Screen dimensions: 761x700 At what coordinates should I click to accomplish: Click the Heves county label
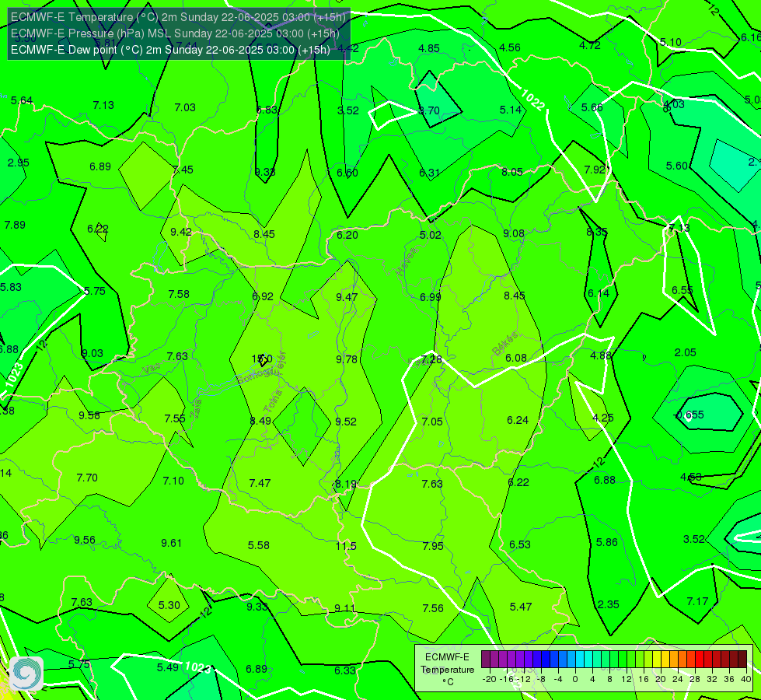tap(407, 262)
